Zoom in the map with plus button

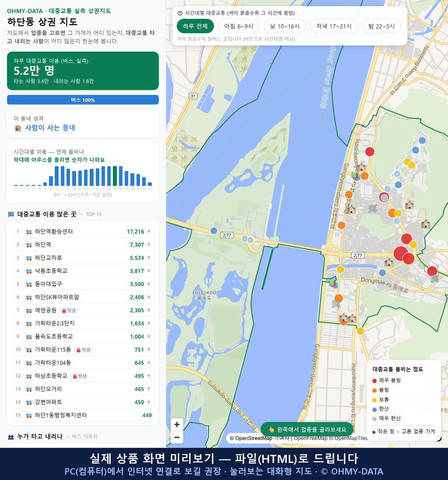tap(177, 424)
